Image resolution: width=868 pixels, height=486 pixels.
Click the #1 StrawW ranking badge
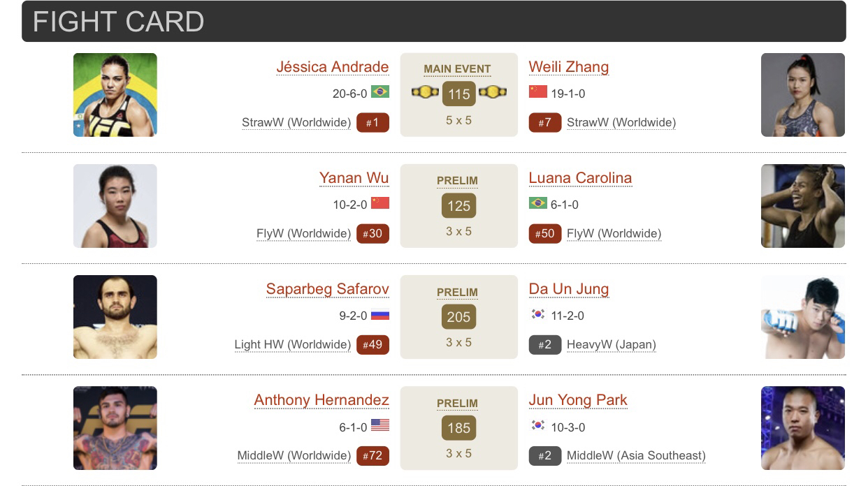pos(372,123)
